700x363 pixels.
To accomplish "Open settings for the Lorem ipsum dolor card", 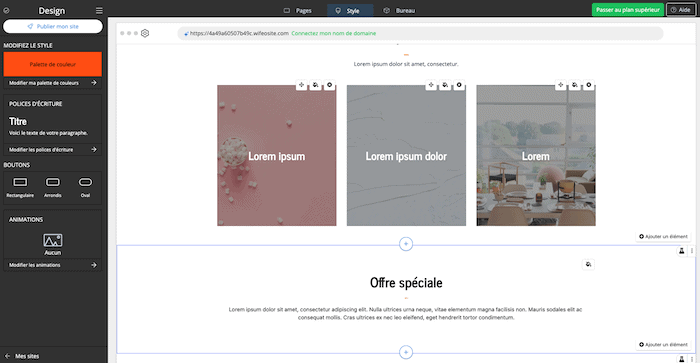I will (459, 85).
